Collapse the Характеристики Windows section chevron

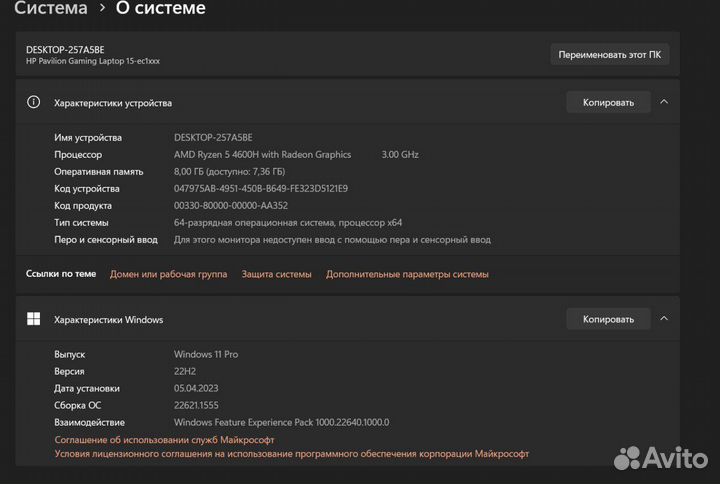click(x=664, y=319)
